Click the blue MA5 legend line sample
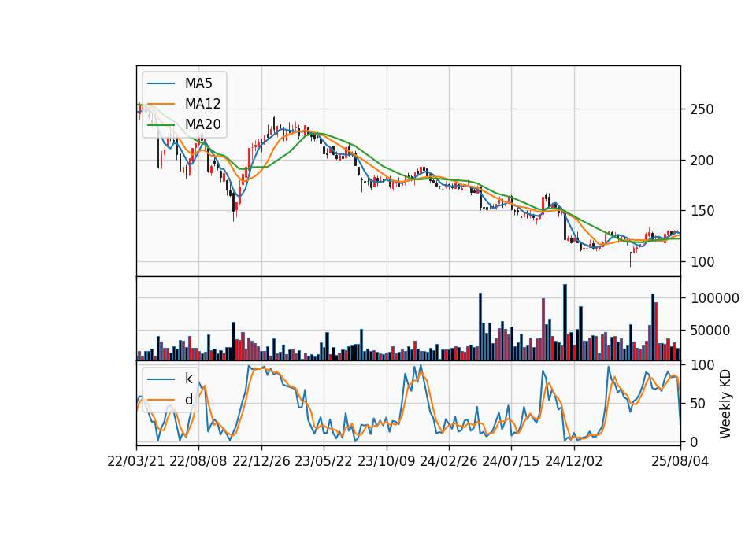 pyautogui.click(x=161, y=83)
